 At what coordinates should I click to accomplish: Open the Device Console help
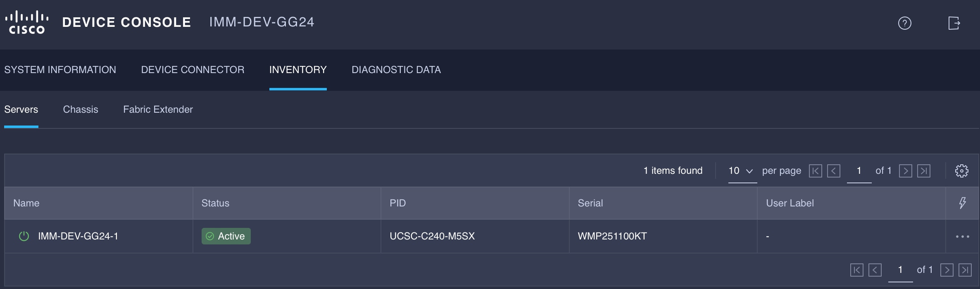905,24
